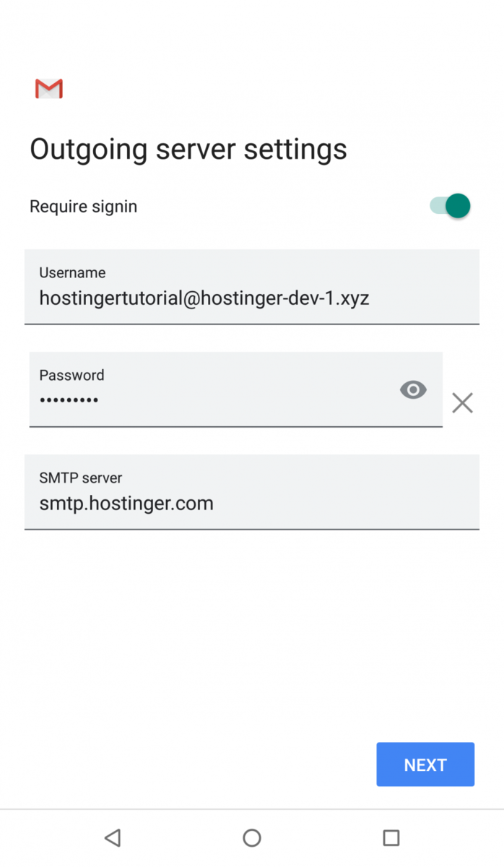Tap the Android back navigation triangle
Screen dimensions: 504x867
click(112, 837)
